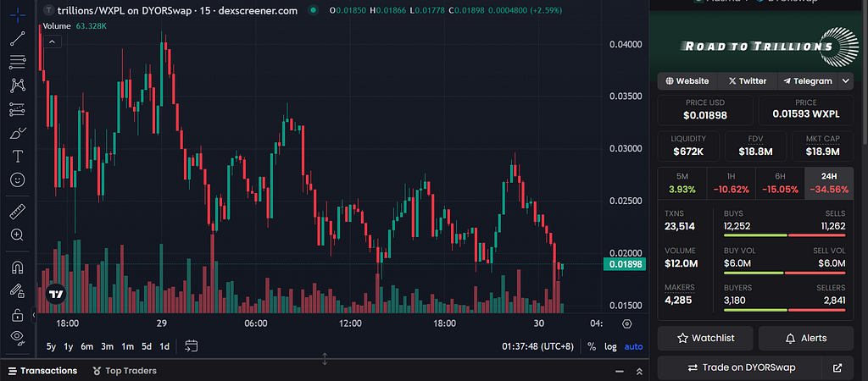868x381 pixels.
Task: Expand the transactions panel upward
Action: click(639, 372)
